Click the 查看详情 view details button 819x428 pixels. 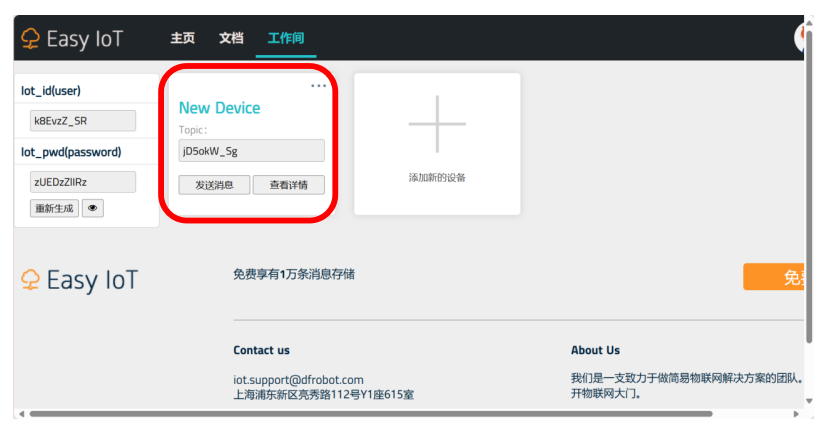coord(288,185)
